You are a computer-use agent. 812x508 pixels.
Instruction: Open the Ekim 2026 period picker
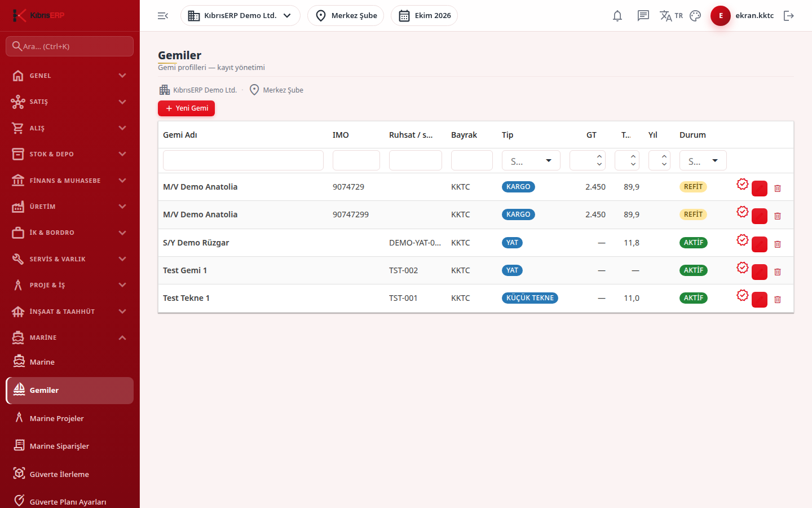(x=424, y=16)
